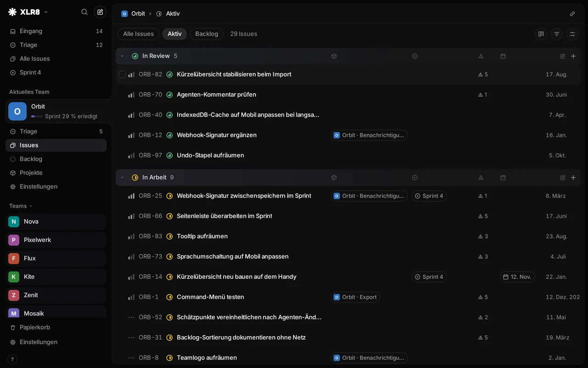Click the priority bars icon of ORB-25
The width and height of the screenshot is (588, 368).
[x=131, y=196]
